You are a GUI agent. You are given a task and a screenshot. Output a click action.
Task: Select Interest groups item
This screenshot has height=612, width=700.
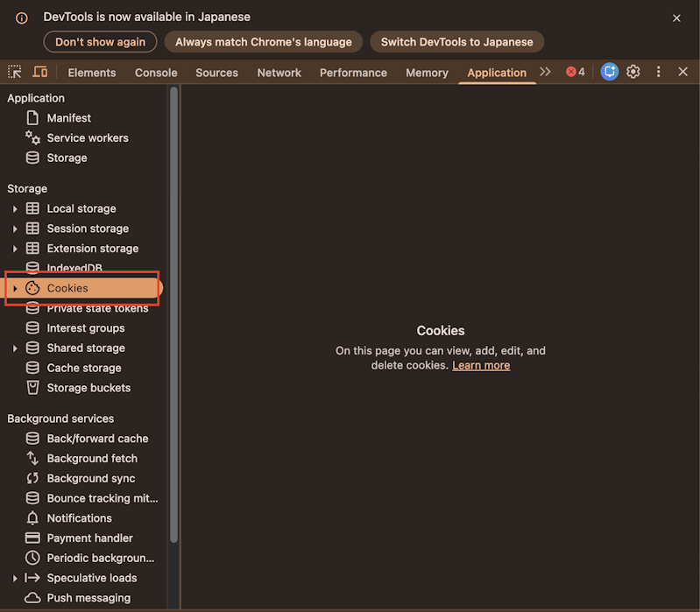tap(86, 327)
